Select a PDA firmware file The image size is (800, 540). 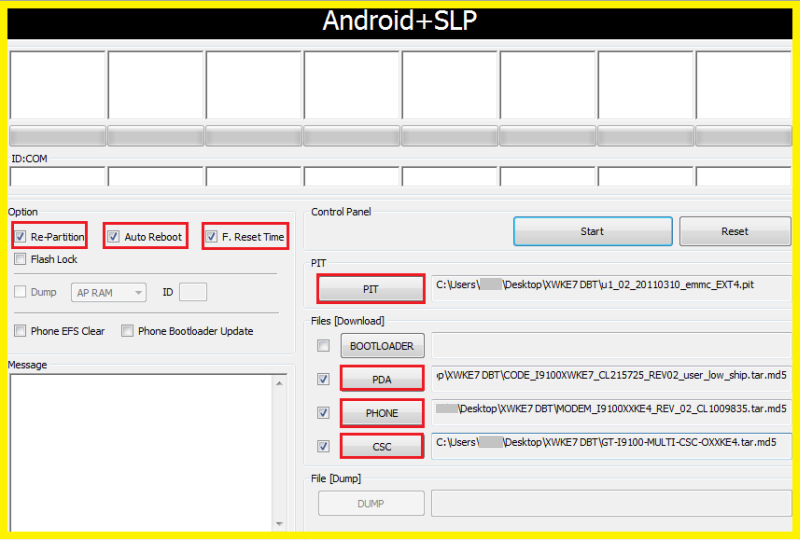[x=382, y=379]
